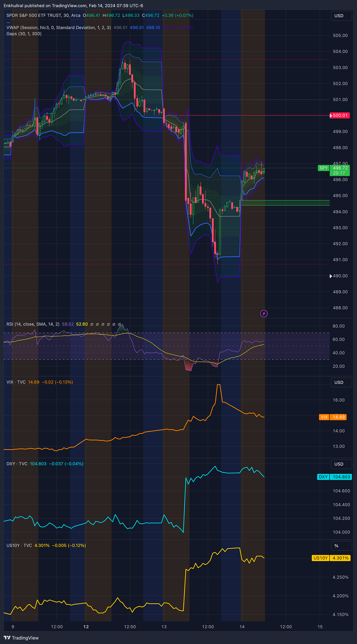Click the arrow marker beside 490.00
The height and width of the screenshot is (644, 357).
coord(331,276)
